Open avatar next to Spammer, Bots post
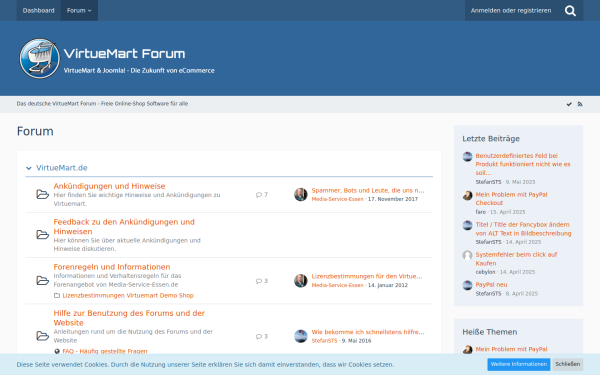Screen dimensions: 600x375 click(301, 194)
